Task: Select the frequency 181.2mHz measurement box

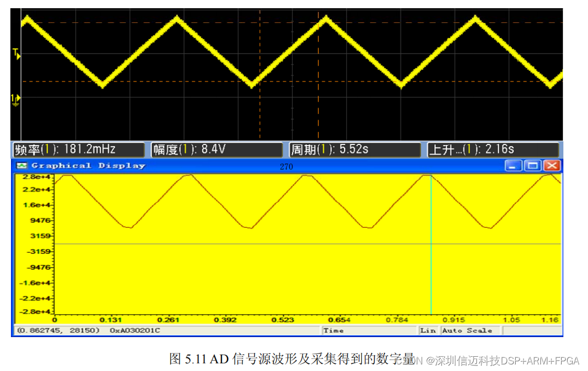Action: coord(78,149)
